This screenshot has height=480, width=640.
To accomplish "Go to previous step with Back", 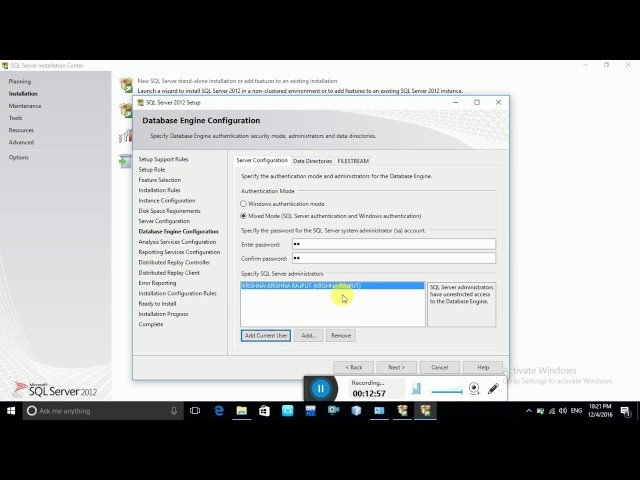I will pyautogui.click(x=353, y=367).
